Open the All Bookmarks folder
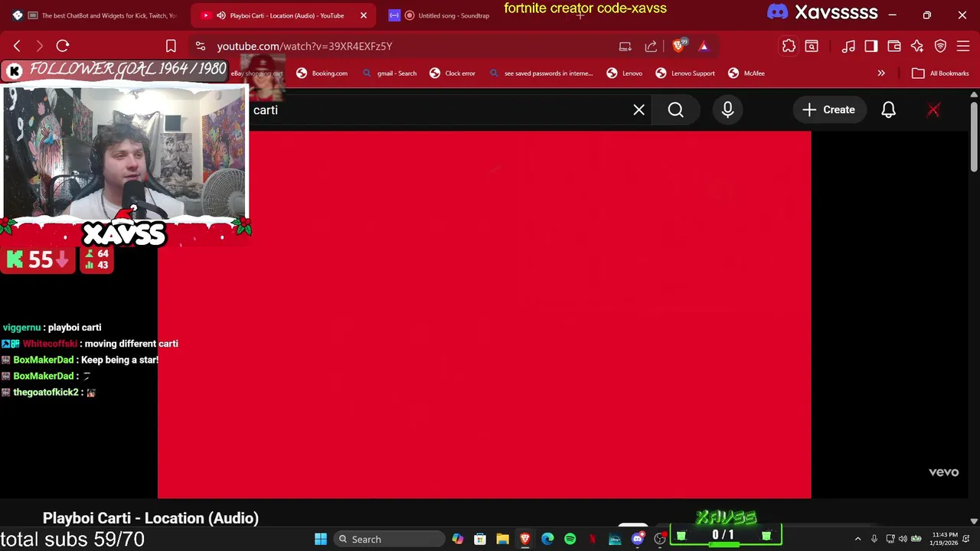 pos(941,73)
